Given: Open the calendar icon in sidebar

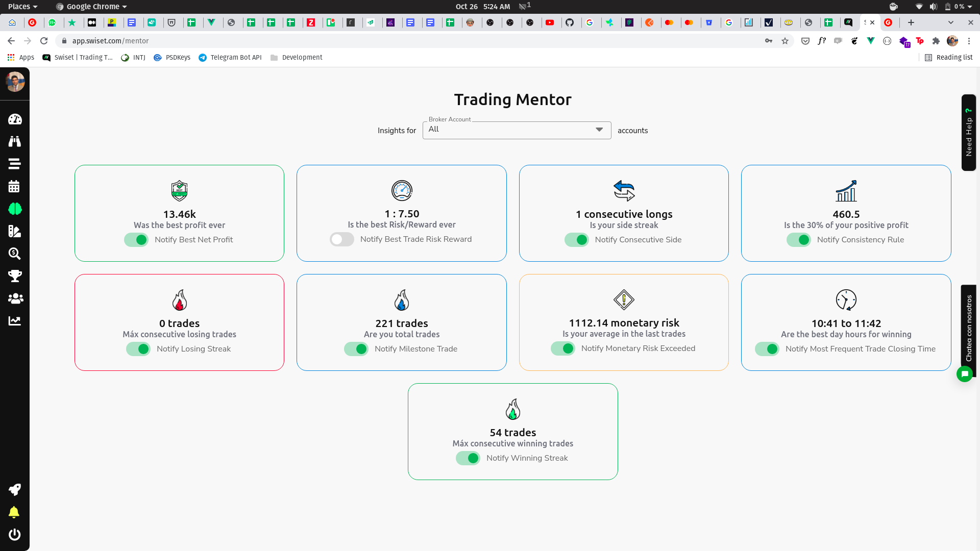Looking at the screenshot, I should [14, 186].
